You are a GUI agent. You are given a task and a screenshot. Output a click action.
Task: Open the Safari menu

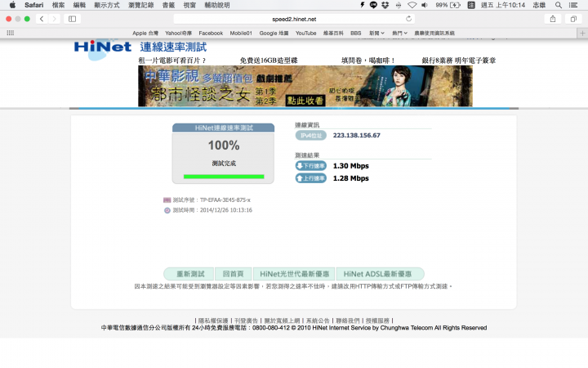(x=33, y=5)
